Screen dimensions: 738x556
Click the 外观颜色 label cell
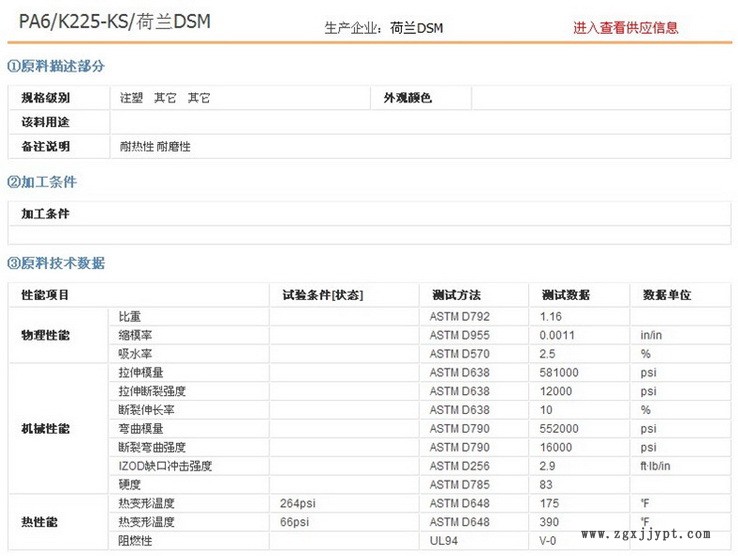pos(421,98)
